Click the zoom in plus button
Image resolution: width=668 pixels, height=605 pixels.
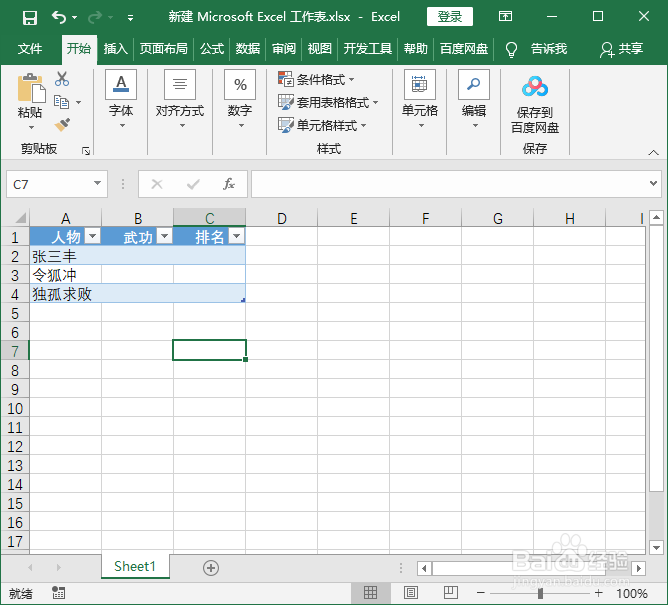coord(599,593)
